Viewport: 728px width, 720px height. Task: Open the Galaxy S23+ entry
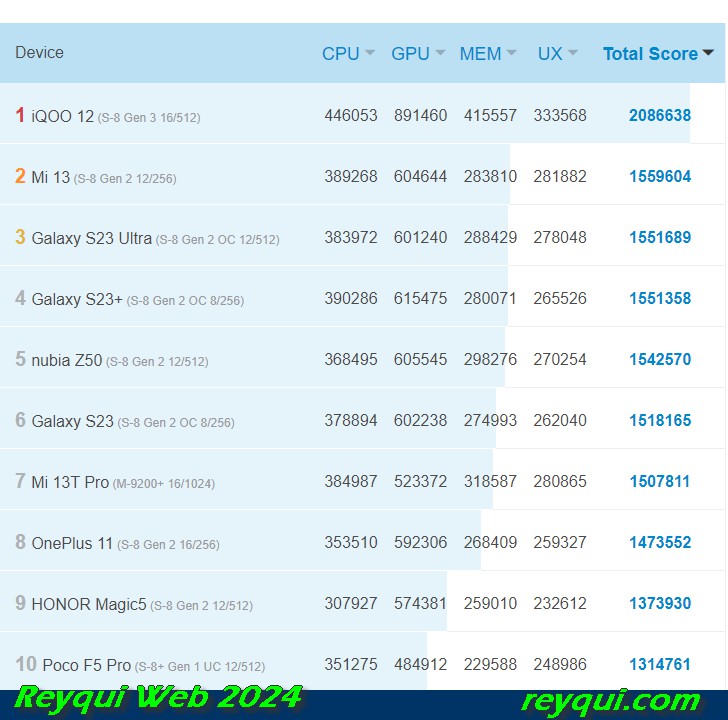pos(77,299)
